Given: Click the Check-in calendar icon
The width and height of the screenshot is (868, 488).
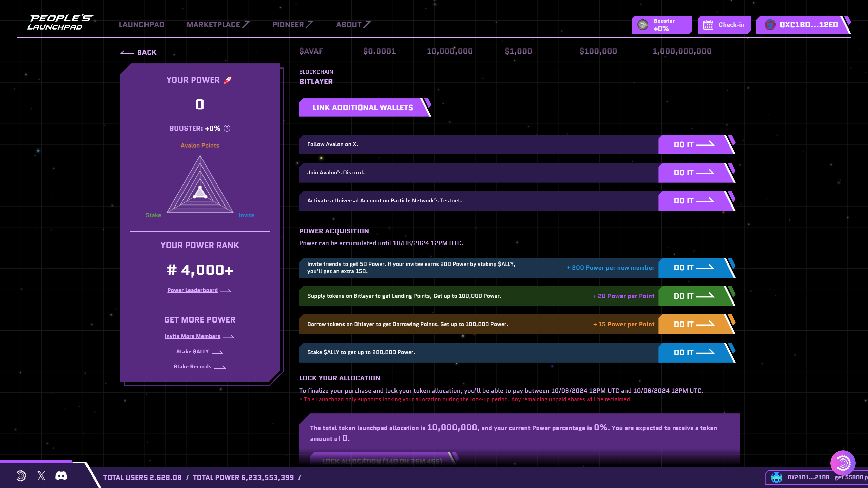Looking at the screenshot, I should [708, 25].
